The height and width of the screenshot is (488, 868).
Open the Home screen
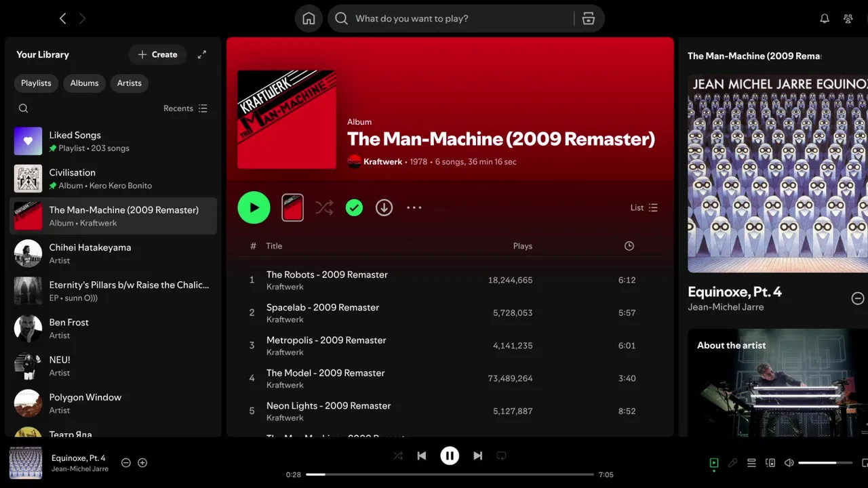pyautogui.click(x=309, y=19)
